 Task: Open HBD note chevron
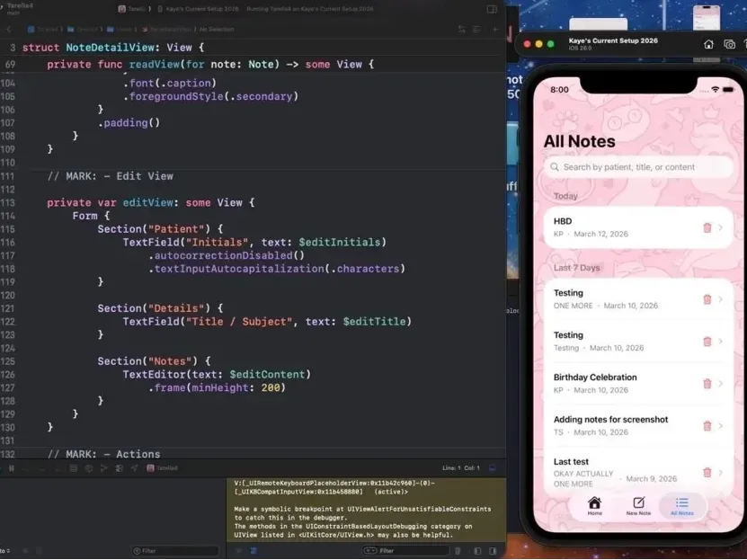[720, 227]
